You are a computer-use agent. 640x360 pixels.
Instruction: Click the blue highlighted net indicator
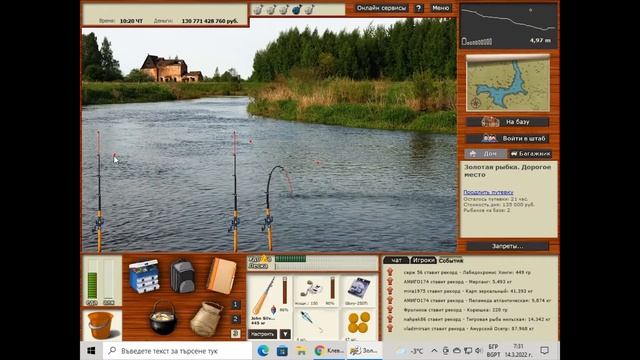pos(297,9)
